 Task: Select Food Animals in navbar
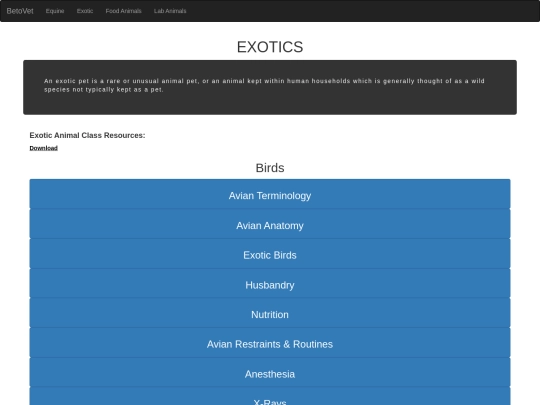click(123, 11)
